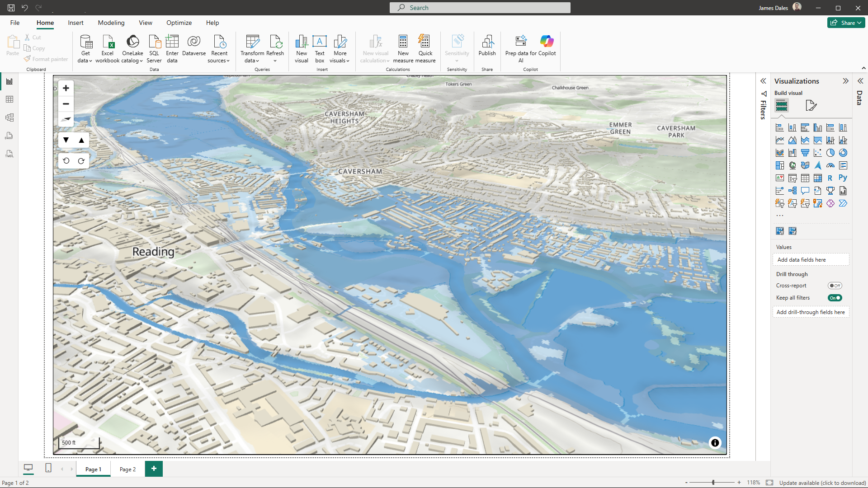Click the Update available download link
This screenshot has height=488, width=868.
point(822,483)
